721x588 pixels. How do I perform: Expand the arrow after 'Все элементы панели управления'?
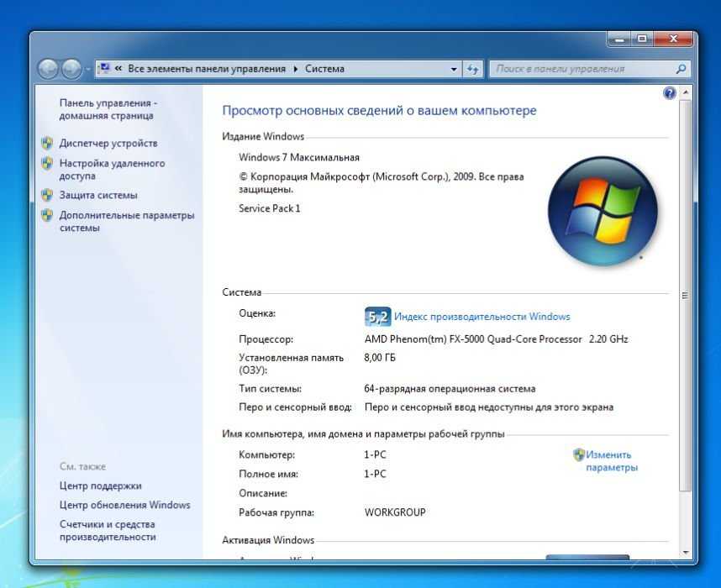click(295, 69)
